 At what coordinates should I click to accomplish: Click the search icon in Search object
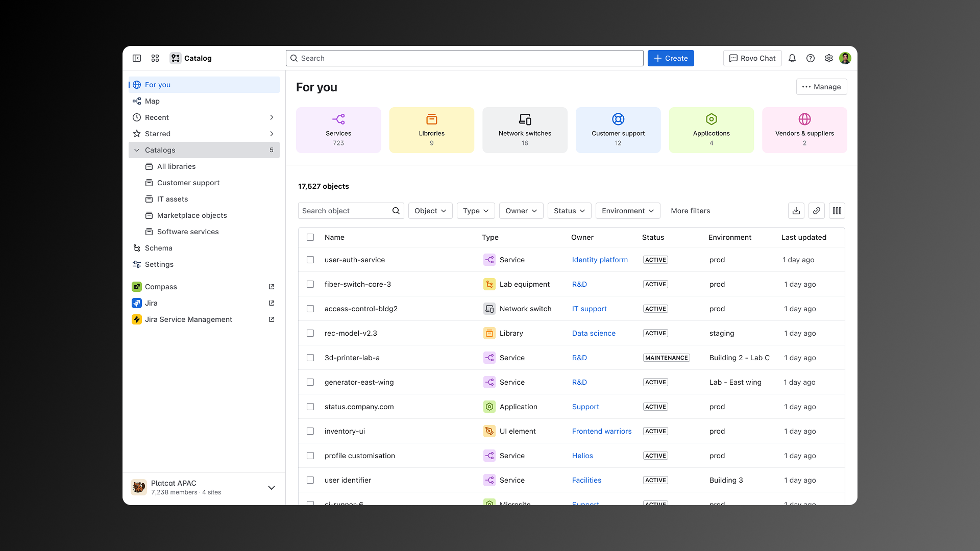(396, 211)
